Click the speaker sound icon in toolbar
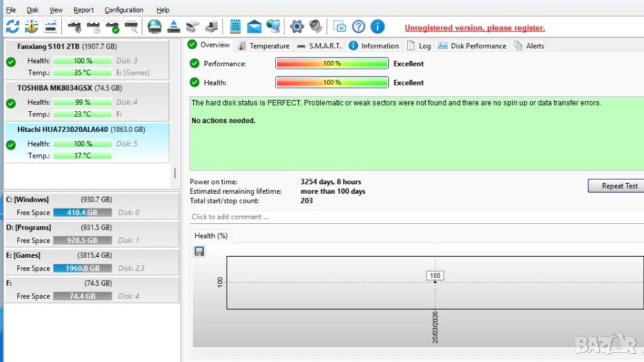The width and height of the screenshot is (644, 362). 316,26
